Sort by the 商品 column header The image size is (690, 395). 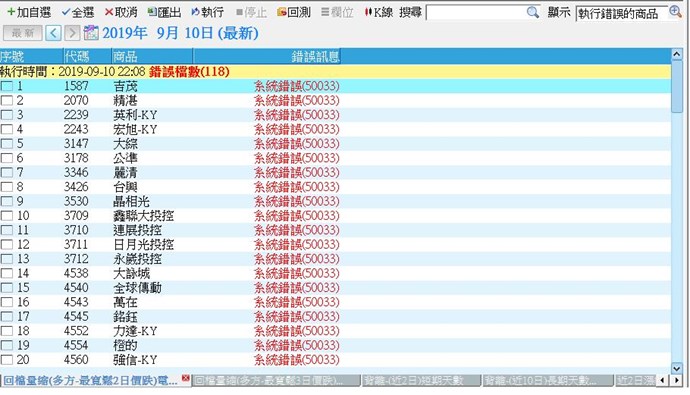pyautogui.click(x=152, y=56)
